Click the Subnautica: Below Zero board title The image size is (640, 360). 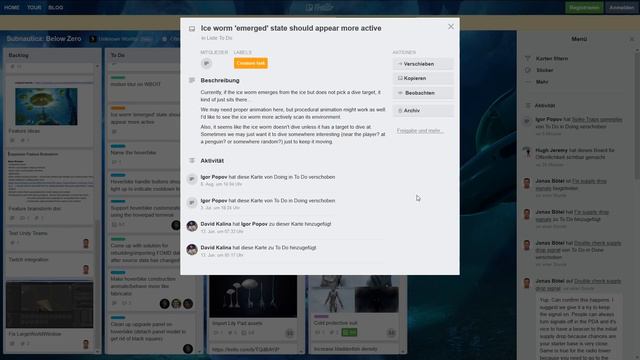[x=44, y=39]
